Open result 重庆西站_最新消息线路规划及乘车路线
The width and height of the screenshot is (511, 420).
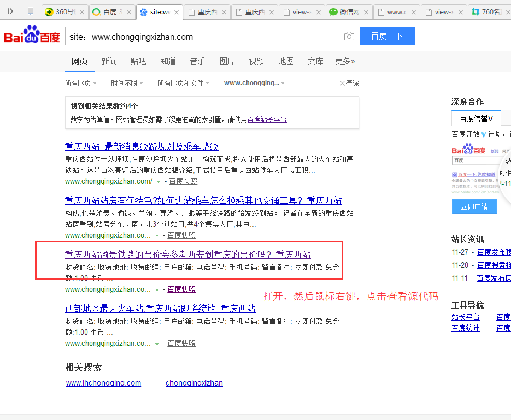(x=142, y=146)
